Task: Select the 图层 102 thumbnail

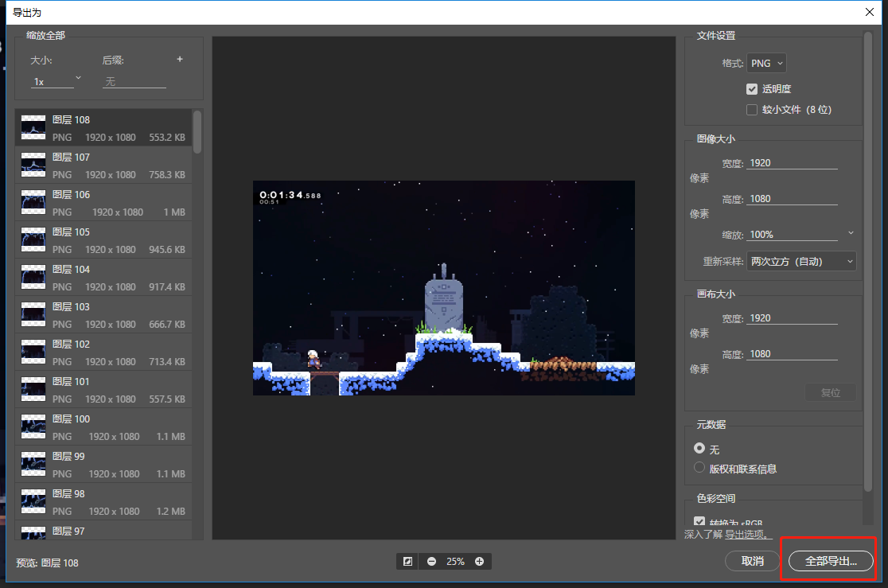Action: pyautogui.click(x=33, y=352)
